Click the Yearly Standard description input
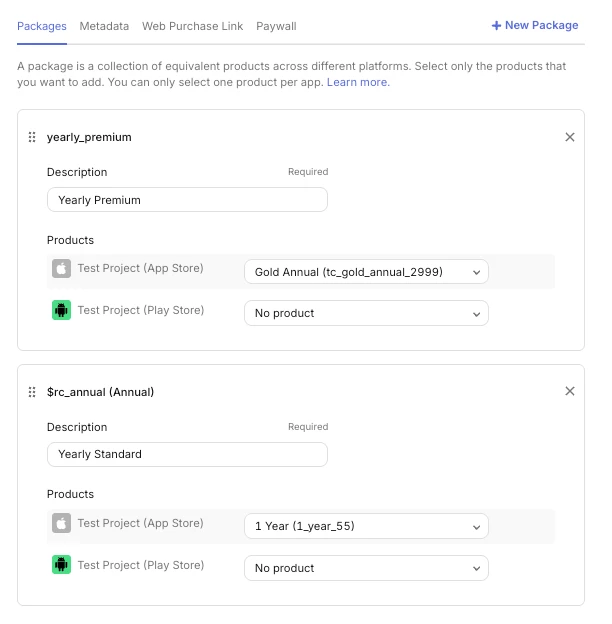The image size is (612, 624). [x=187, y=454]
